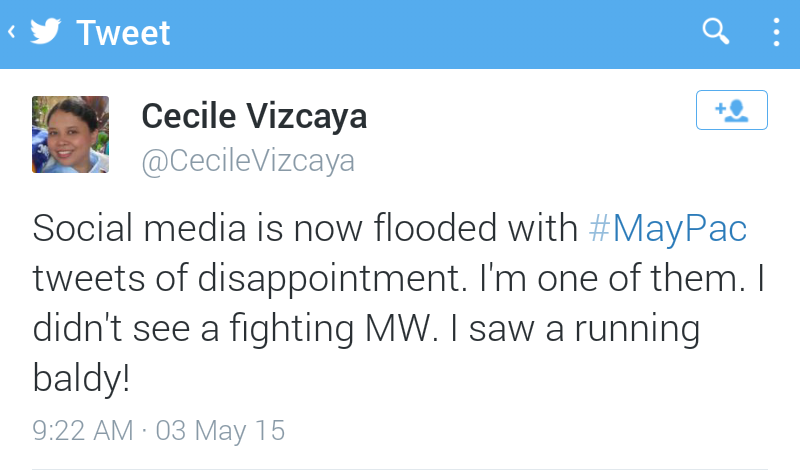Select the @CecileVizcaya handle

click(248, 161)
